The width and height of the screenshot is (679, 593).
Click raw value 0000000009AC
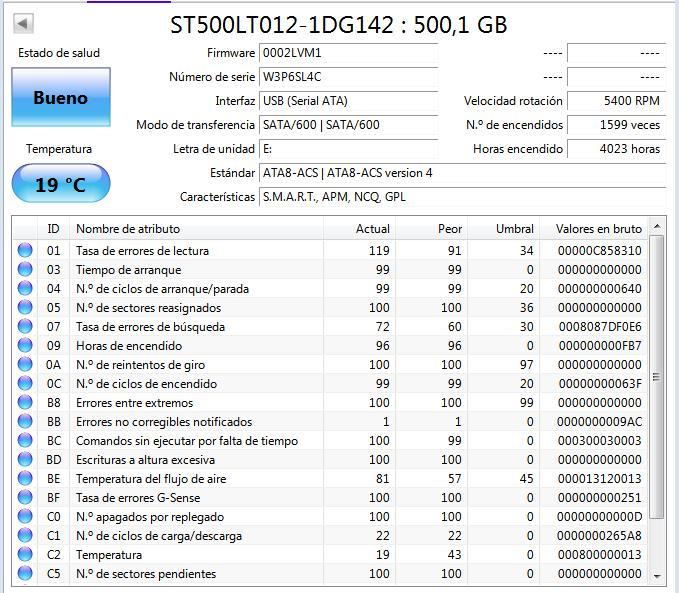point(599,421)
